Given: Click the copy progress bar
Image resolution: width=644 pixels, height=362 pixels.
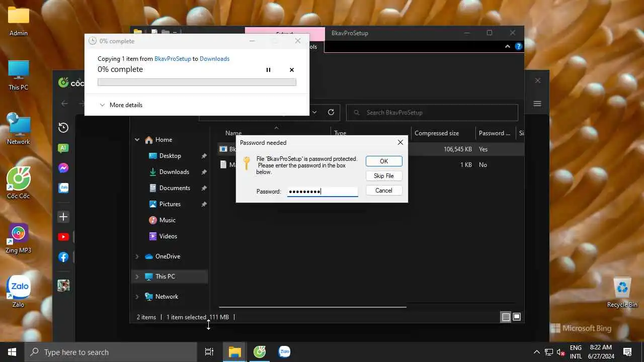Looking at the screenshot, I should point(197,82).
